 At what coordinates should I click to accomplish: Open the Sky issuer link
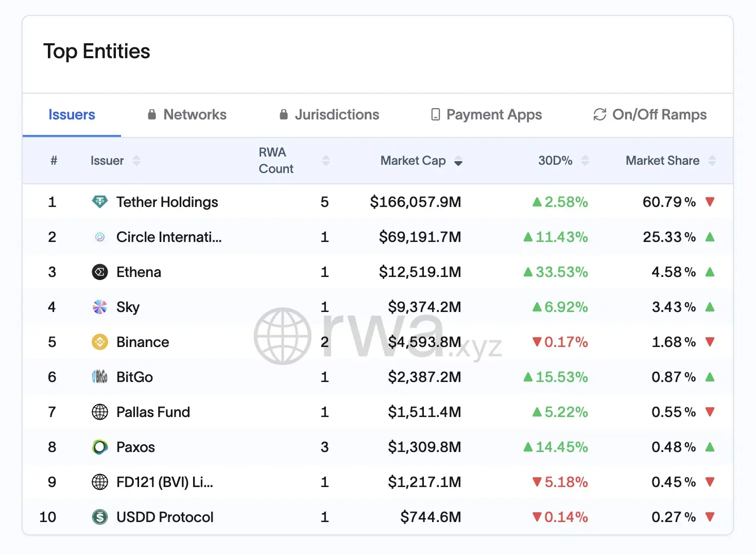pos(128,307)
